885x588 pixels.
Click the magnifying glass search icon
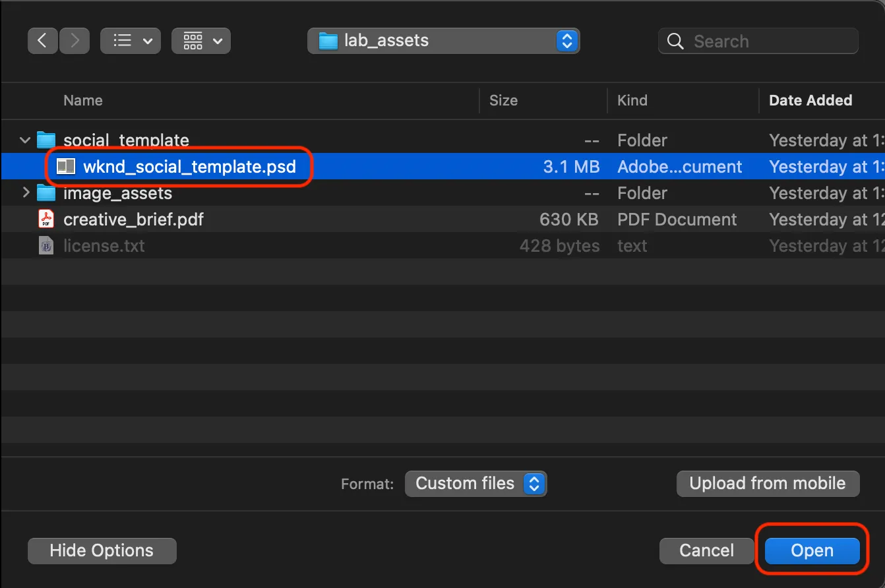[675, 42]
